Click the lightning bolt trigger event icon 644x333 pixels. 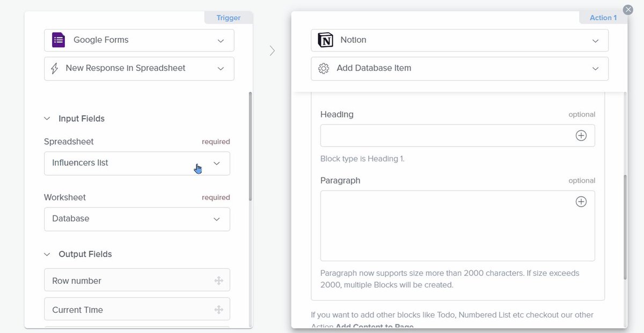54,69
